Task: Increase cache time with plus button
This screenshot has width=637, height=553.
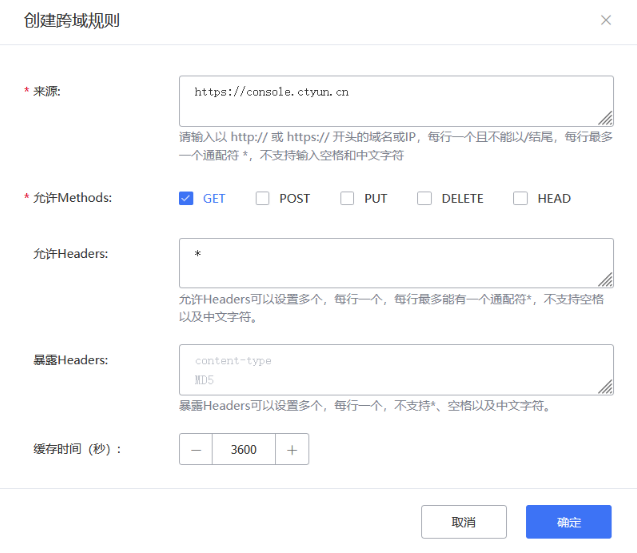Action: click(292, 449)
